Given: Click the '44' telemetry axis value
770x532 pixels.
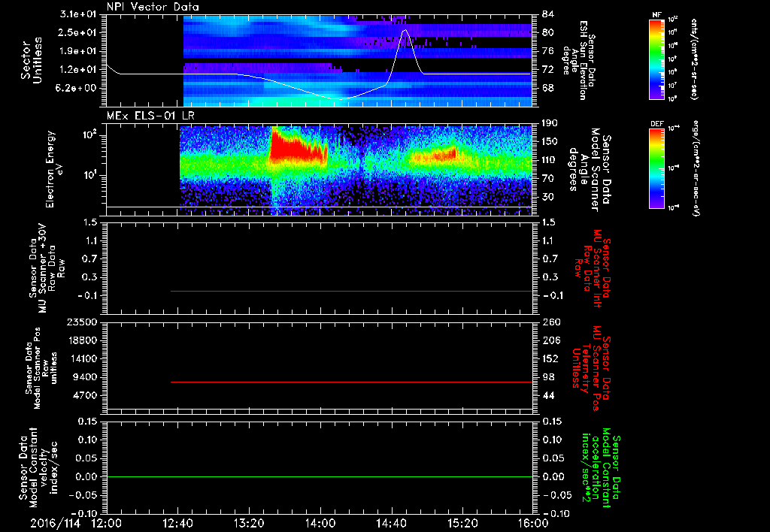Looking at the screenshot, I should click(548, 395).
